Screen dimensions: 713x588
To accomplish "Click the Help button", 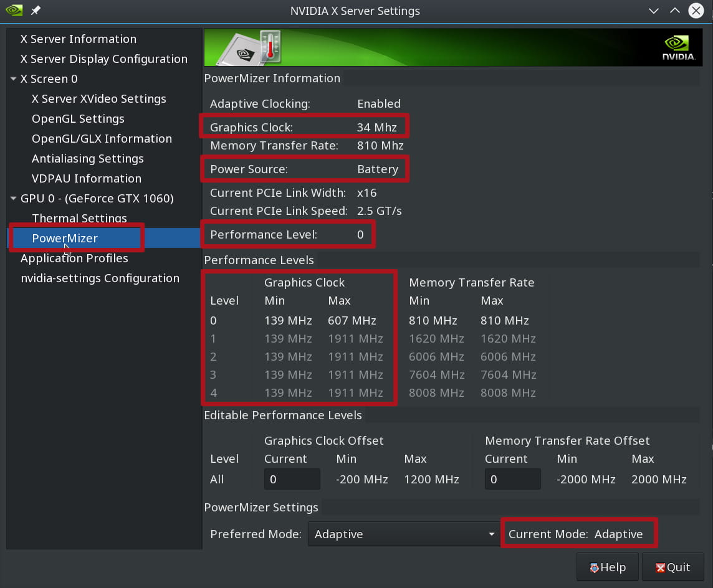I will [x=607, y=567].
